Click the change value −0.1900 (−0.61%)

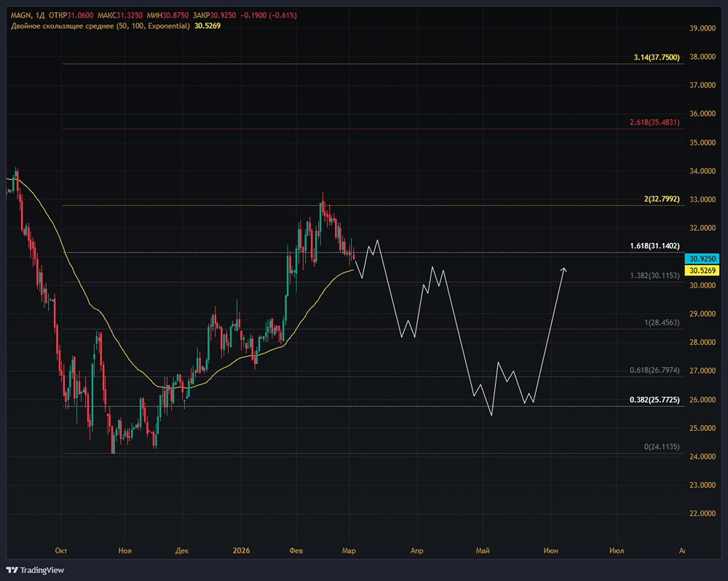tap(269, 15)
